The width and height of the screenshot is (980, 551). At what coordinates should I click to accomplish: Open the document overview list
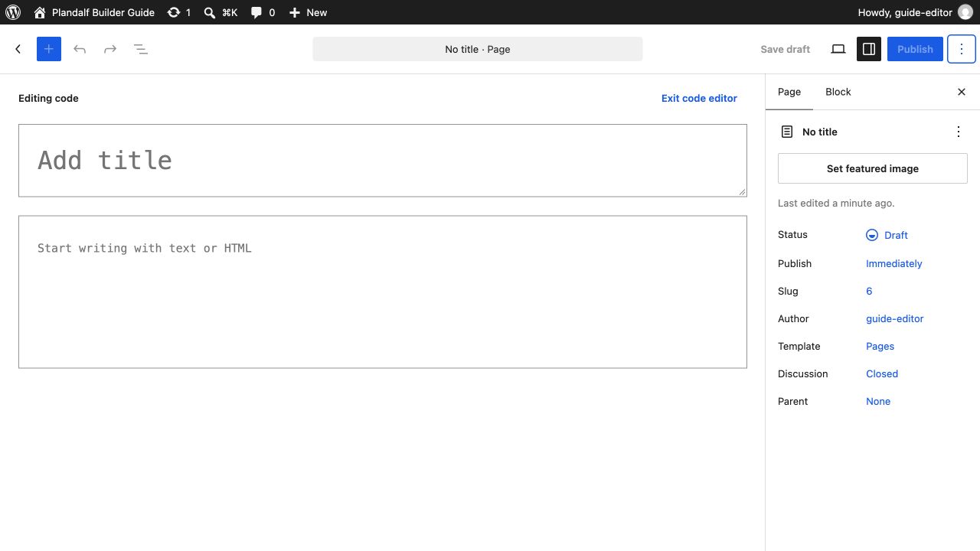coord(141,49)
